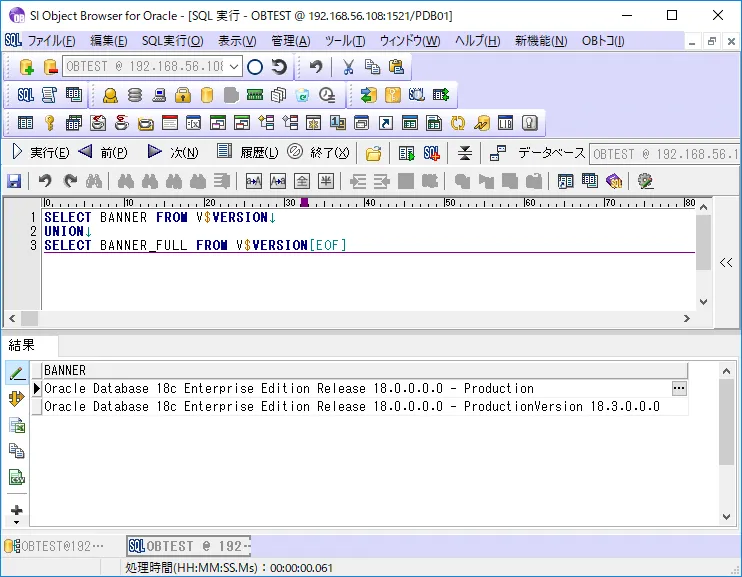Image resolution: width=742 pixels, height=577 pixels.
Task: Click the new database connection icon
Action: tap(26, 67)
